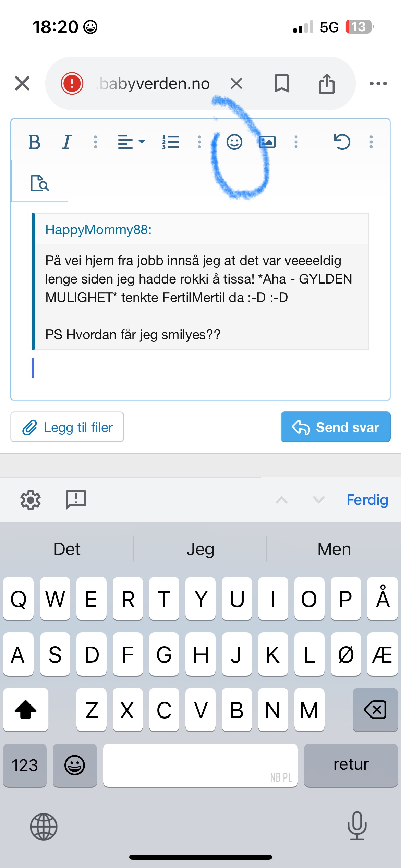Tap Ferdig to dismiss keyboard
This screenshot has height=868, width=401.
point(367,500)
